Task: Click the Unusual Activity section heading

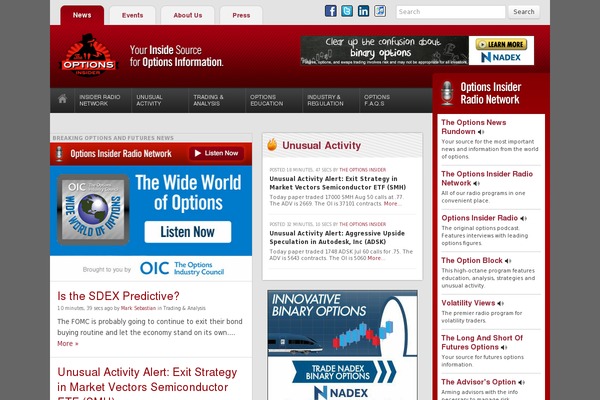Action: click(321, 145)
